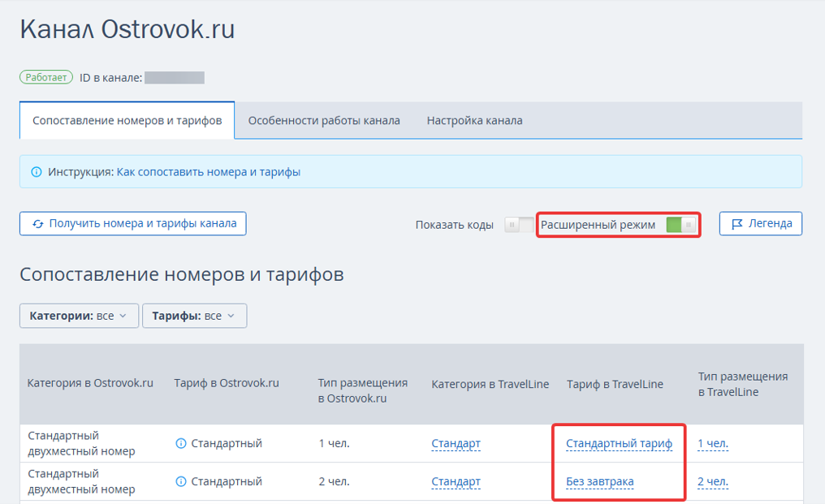Click info icon in second row Стандартный tariff

181,482
